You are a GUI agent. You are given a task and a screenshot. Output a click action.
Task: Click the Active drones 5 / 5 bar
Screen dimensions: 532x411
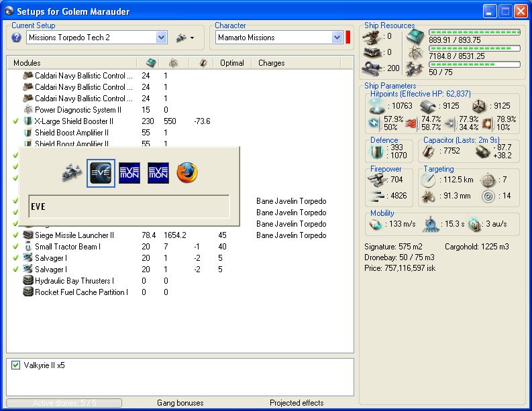click(x=64, y=403)
